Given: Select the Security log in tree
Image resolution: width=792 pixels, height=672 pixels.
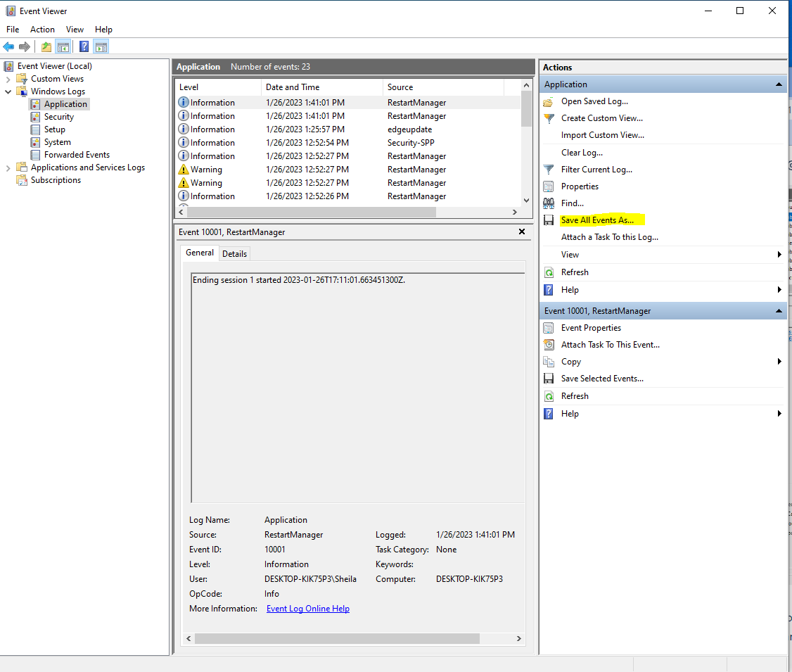Looking at the screenshot, I should coord(58,117).
